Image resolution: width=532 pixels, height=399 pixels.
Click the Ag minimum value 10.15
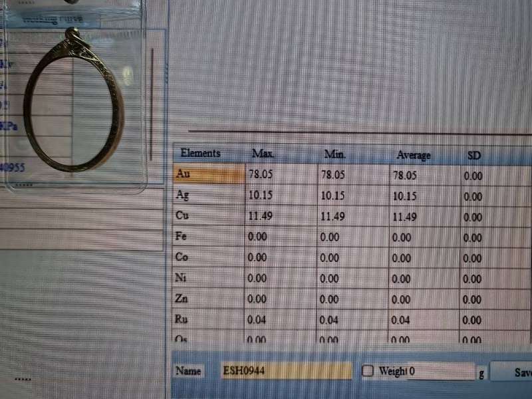pos(332,196)
